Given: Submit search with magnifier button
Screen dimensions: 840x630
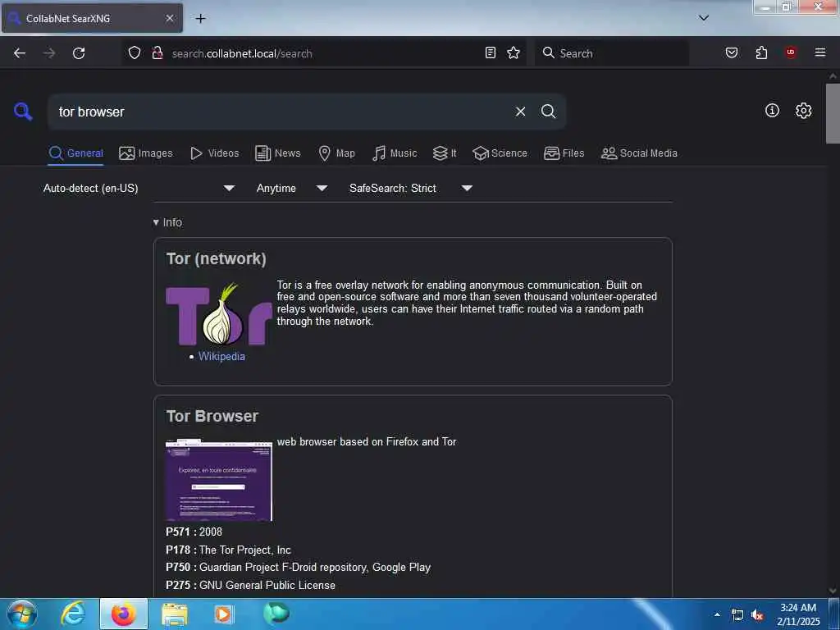Looking at the screenshot, I should [x=548, y=112].
